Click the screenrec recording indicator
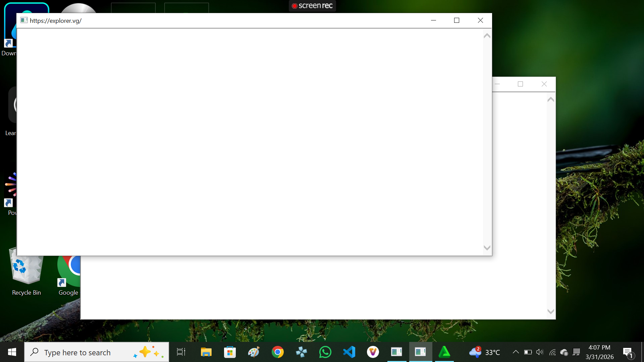The height and width of the screenshot is (362, 644). [312, 6]
